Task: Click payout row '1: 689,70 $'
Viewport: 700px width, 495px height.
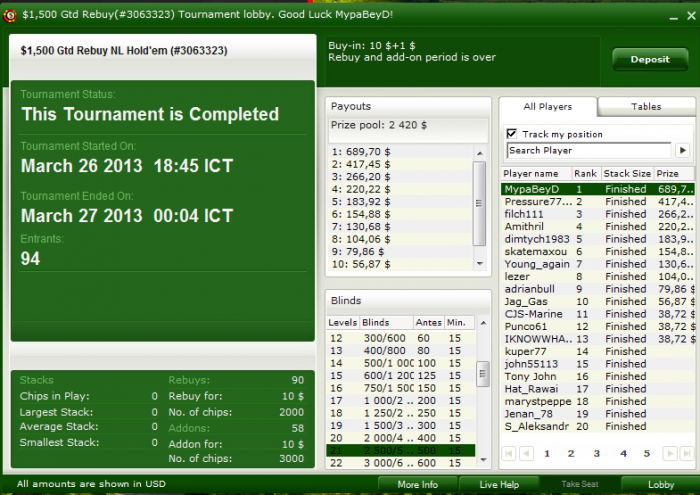Action: click(x=400, y=152)
